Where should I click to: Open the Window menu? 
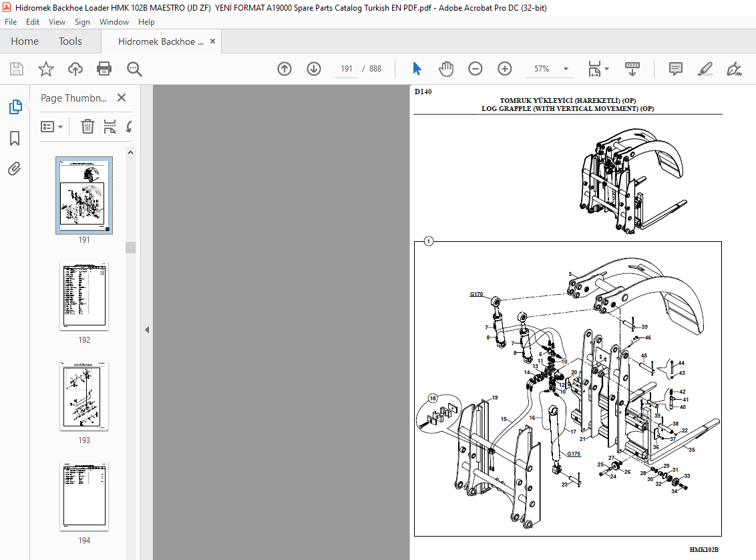114,21
